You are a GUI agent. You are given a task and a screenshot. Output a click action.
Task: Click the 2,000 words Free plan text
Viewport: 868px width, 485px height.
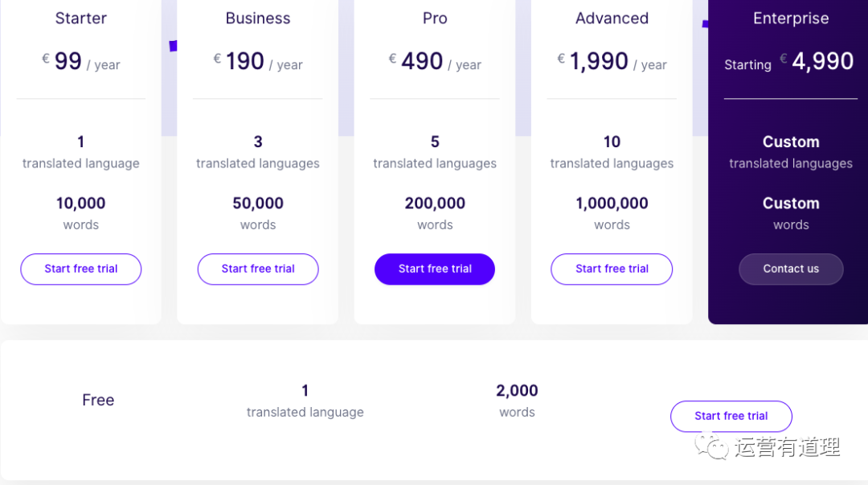pos(517,401)
